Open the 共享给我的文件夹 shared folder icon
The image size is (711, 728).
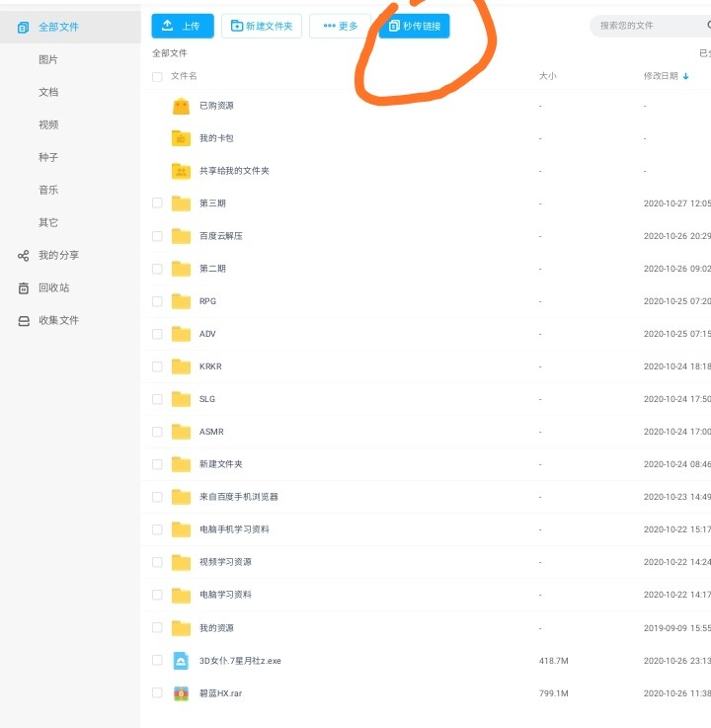coord(181,171)
